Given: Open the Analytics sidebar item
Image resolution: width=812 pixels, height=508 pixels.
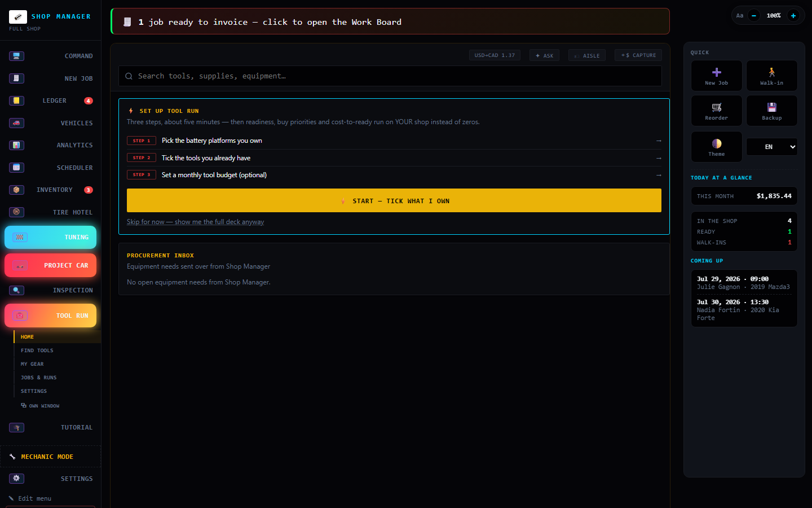Looking at the screenshot, I should click(51, 145).
